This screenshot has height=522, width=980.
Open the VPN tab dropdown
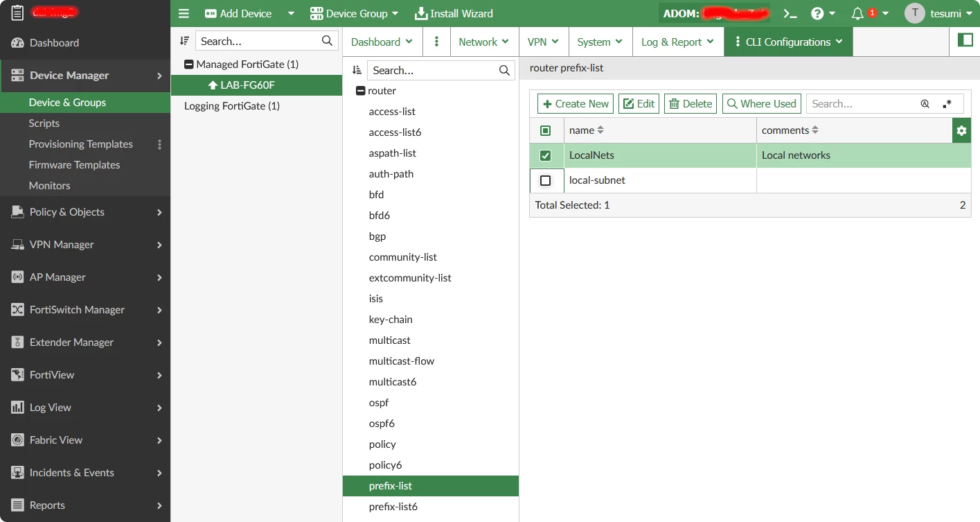point(544,42)
